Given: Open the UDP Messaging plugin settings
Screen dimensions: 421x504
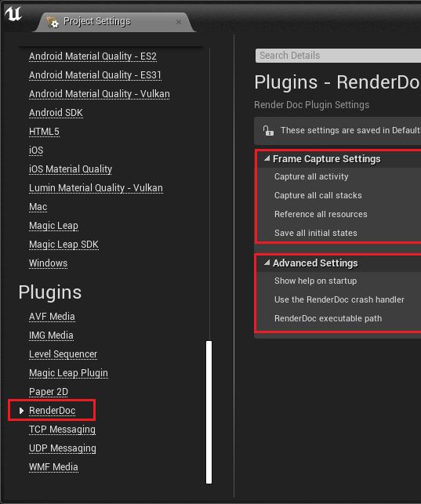Looking at the screenshot, I should (x=63, y=448).
